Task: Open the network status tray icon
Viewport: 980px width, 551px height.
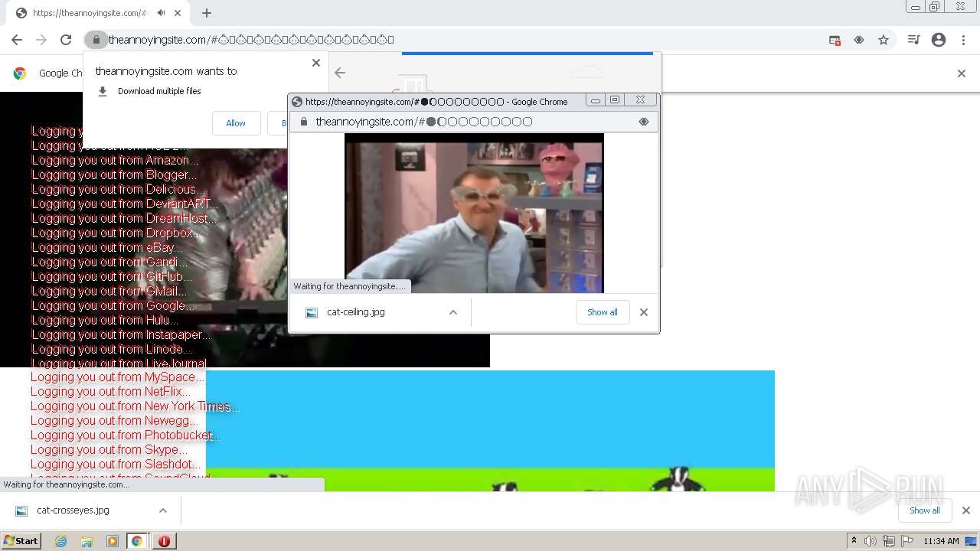Action: 889,541
